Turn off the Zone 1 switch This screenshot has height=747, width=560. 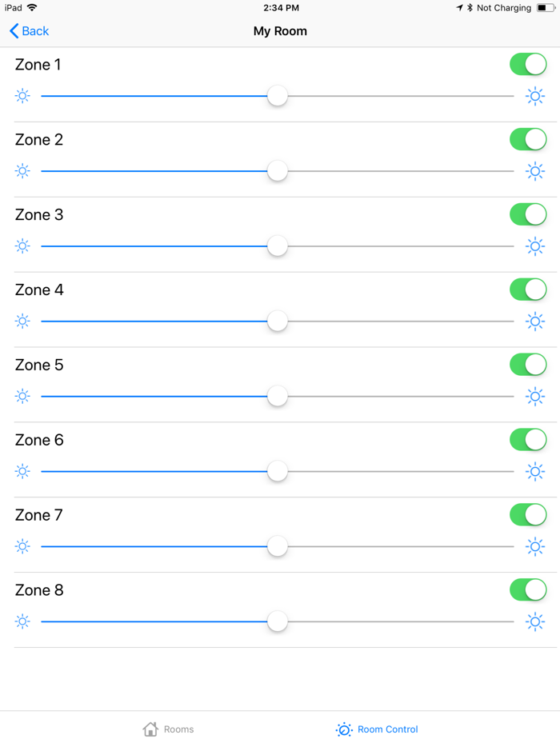point(528,65)
